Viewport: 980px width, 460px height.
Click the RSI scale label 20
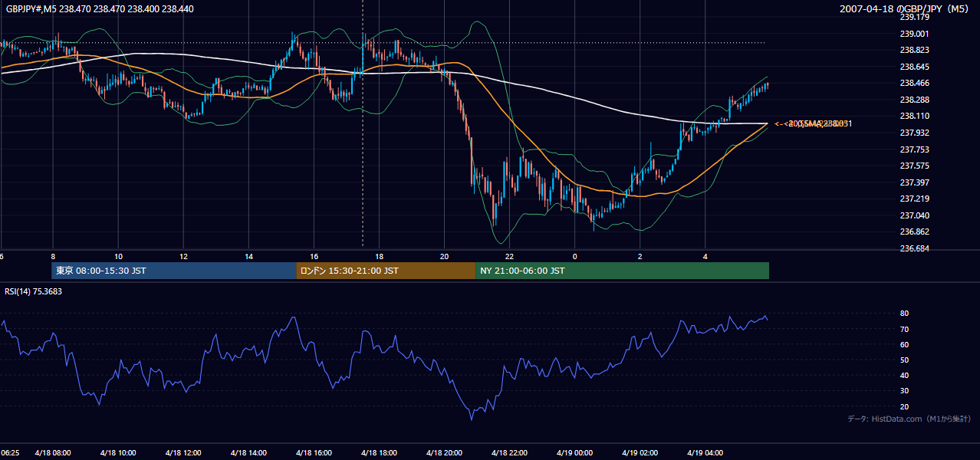pyautogui.click(x=904, y=406)
